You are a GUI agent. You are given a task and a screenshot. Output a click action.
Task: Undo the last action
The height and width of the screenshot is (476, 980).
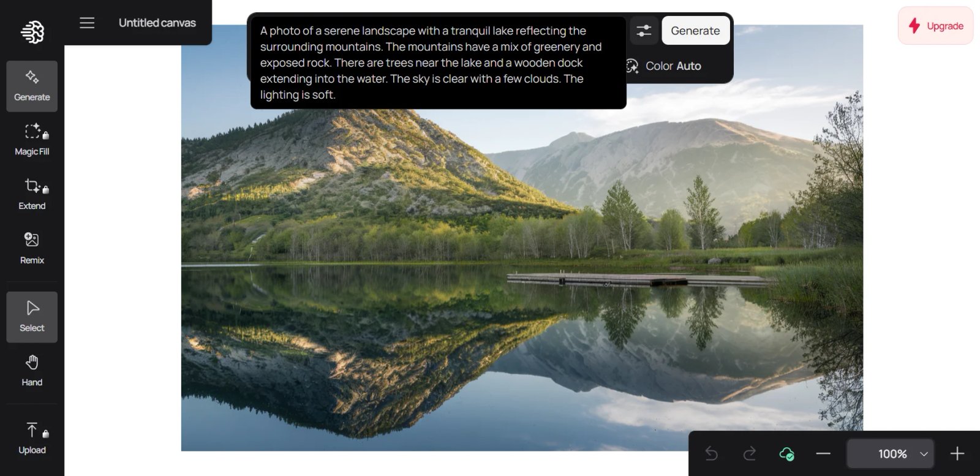[x=711, y=454]
